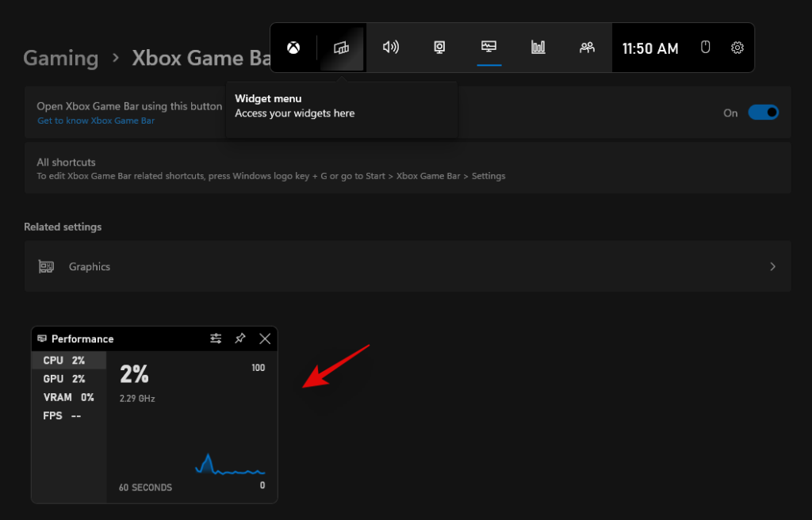Open Game Bar settings gear

pyautogui.click(x=737, y=48)
